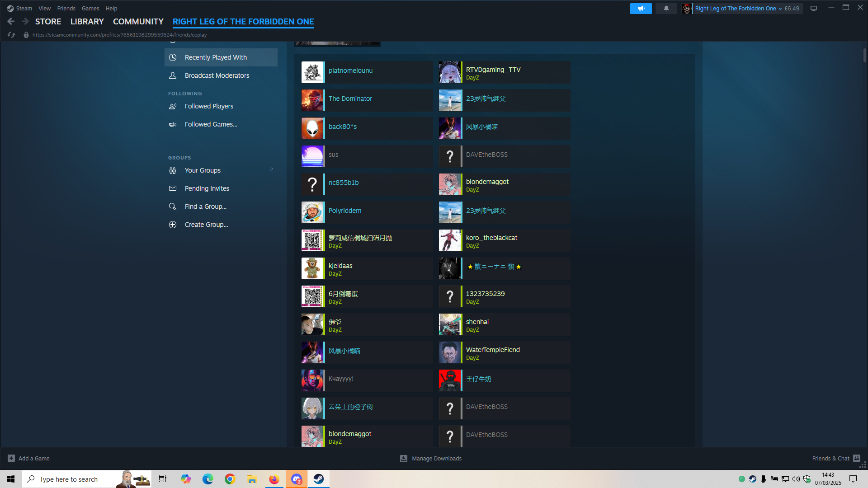Open koro_theblackcat's profile
The image size is (868, 488).
(505, 240)
